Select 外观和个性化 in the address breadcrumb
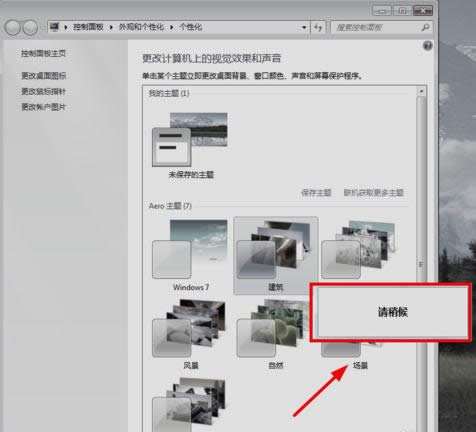This screenshot has width=476, height=432. [141, 27]
